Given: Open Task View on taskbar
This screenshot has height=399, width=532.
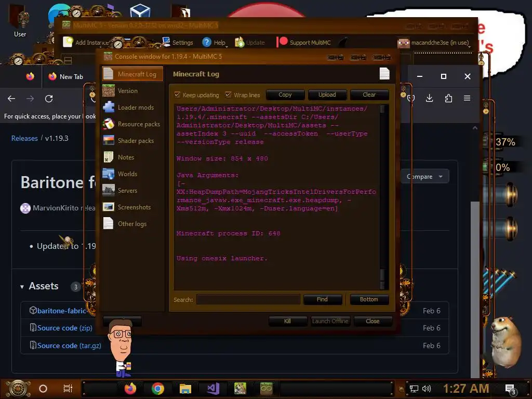Looking at the screenshot, I should (x=68, y=389).
